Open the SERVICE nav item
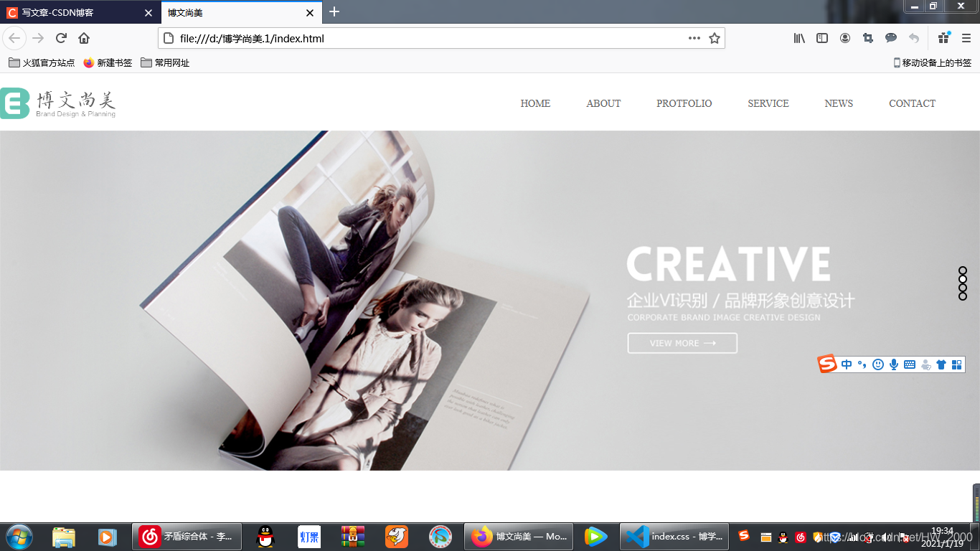 (x=768, y=103)
